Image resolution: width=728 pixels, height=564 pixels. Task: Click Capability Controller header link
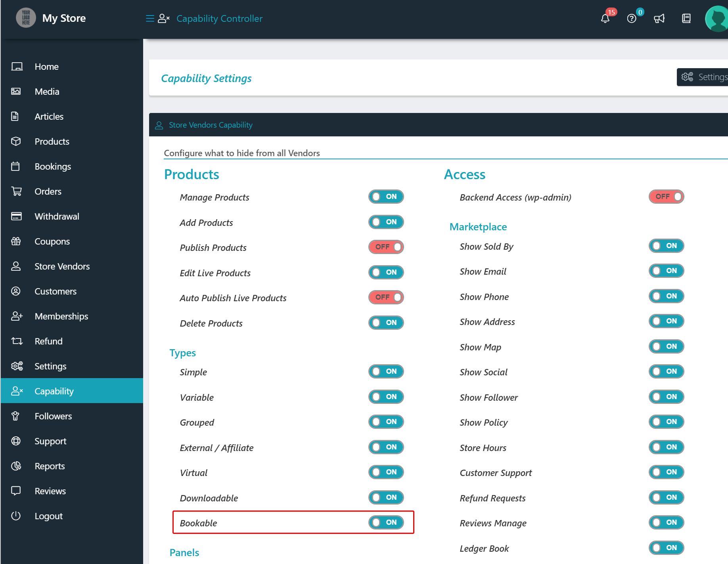pyautogui.click(x=219, y=19)
